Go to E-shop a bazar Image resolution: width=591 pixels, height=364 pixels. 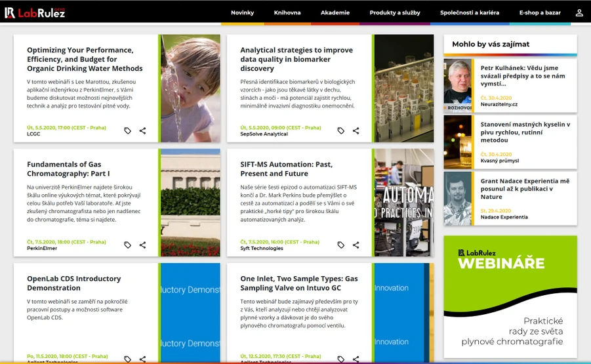[540, 12]
